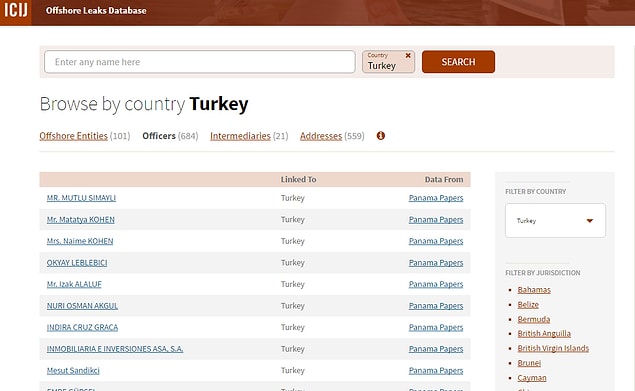
Task: Open Panama Papers link for Izak ALALUF
Action: click(436, 284)
